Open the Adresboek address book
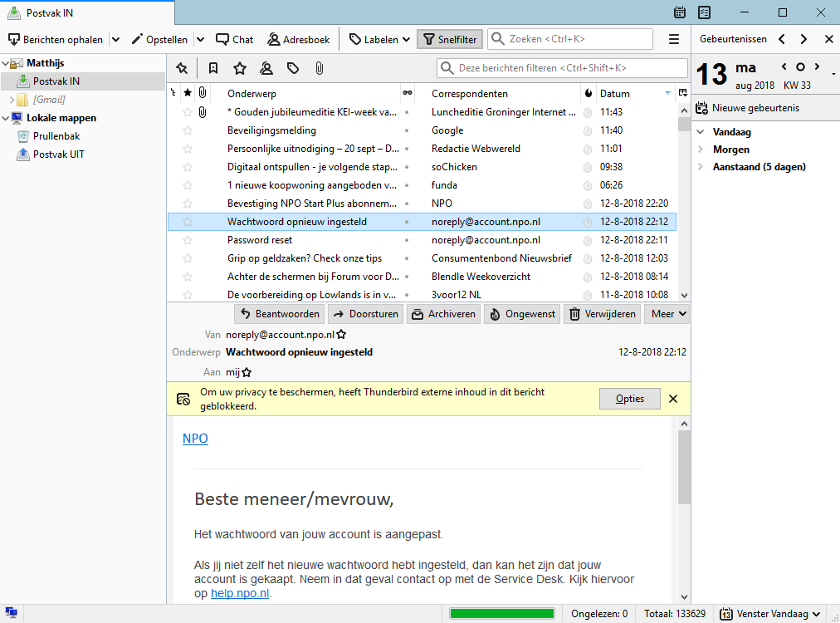The width and height of the screenshot is (840, 623). [299, 39]
